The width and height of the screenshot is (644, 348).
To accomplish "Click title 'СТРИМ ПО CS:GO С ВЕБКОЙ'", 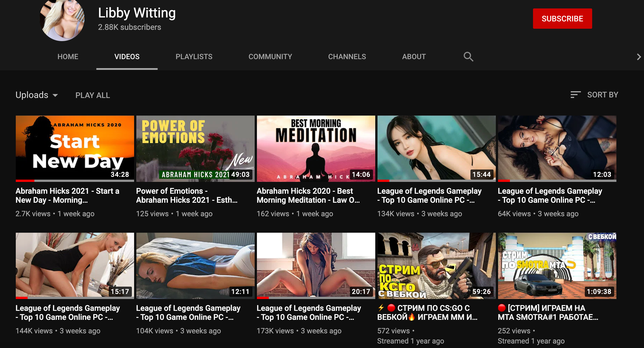I will click(428, 313).
